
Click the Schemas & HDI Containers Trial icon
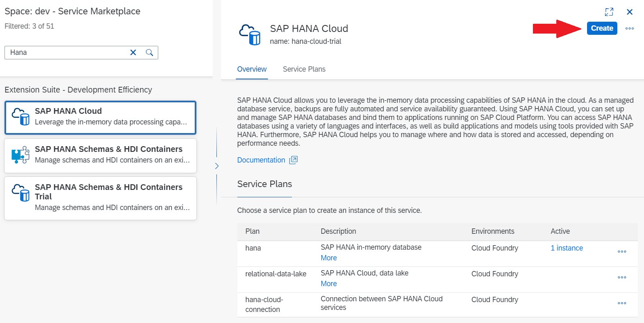coord(20,193)
